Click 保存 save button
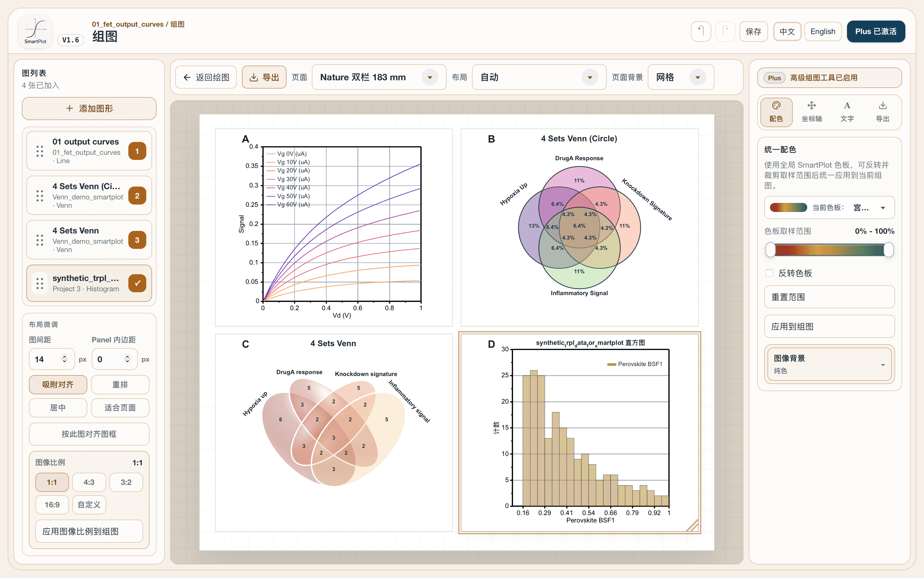924x578 pixels. point(753,31)
